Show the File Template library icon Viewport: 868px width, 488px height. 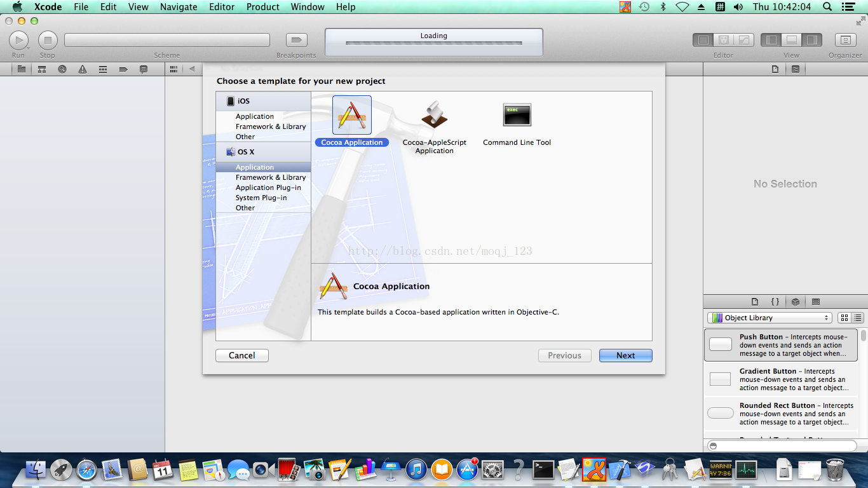click(755, 302)
